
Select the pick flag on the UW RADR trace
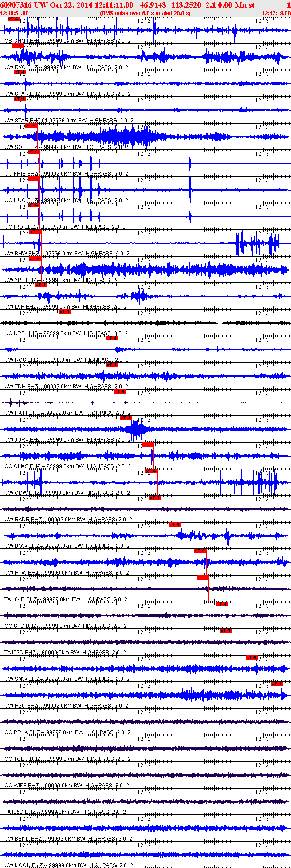coord(155,498)
